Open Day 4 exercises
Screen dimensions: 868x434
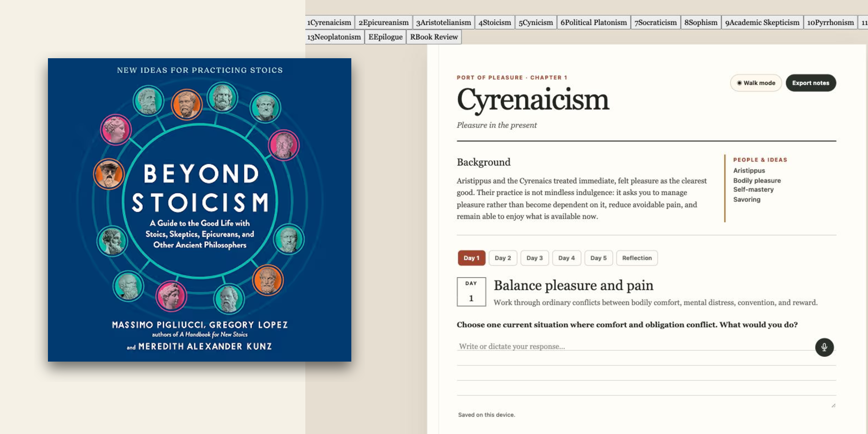click(x=567, y=258)
